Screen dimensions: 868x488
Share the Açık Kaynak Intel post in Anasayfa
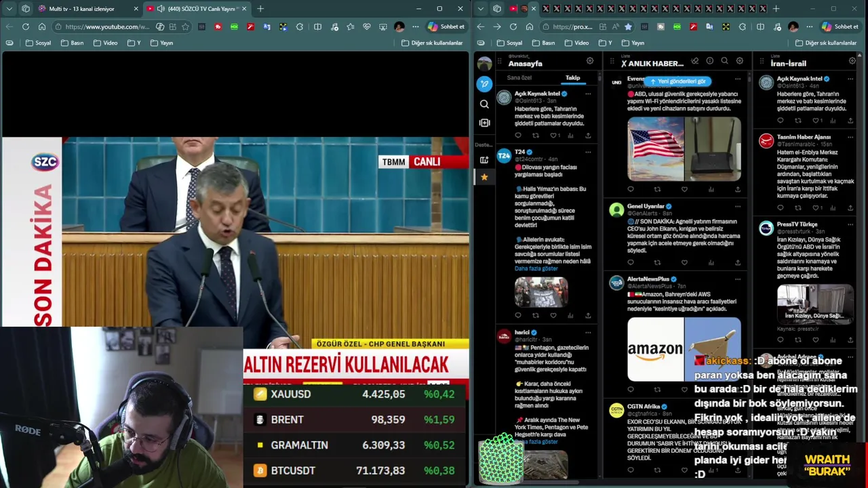[x=588, y=136]
